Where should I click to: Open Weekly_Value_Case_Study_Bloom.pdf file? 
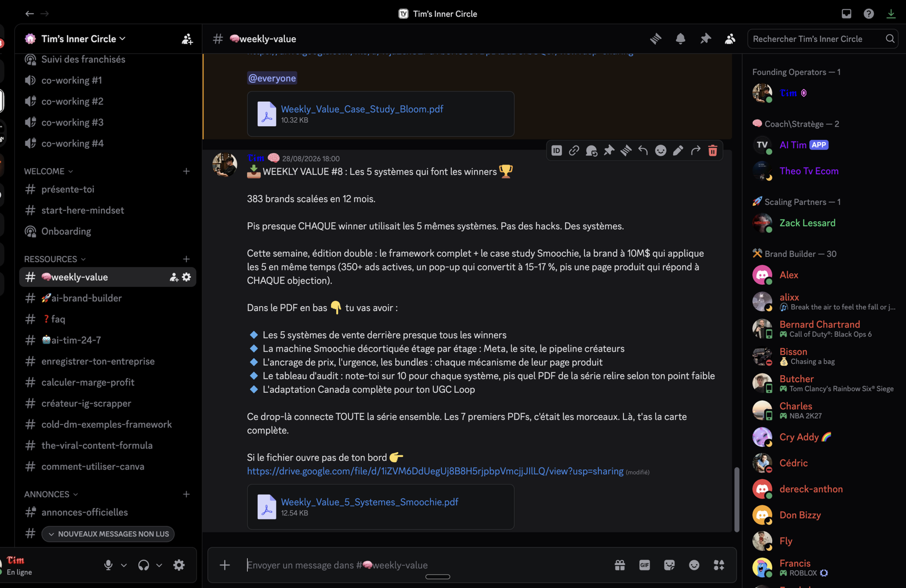(362, 109)
